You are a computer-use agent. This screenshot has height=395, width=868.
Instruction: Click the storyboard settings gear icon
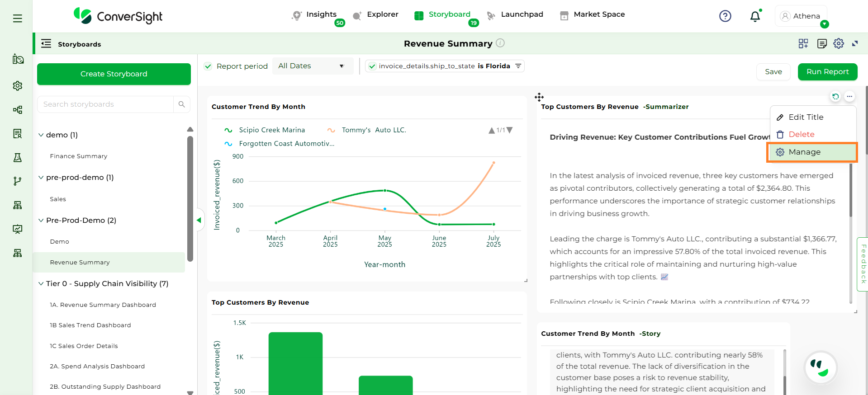pos(839,43)
